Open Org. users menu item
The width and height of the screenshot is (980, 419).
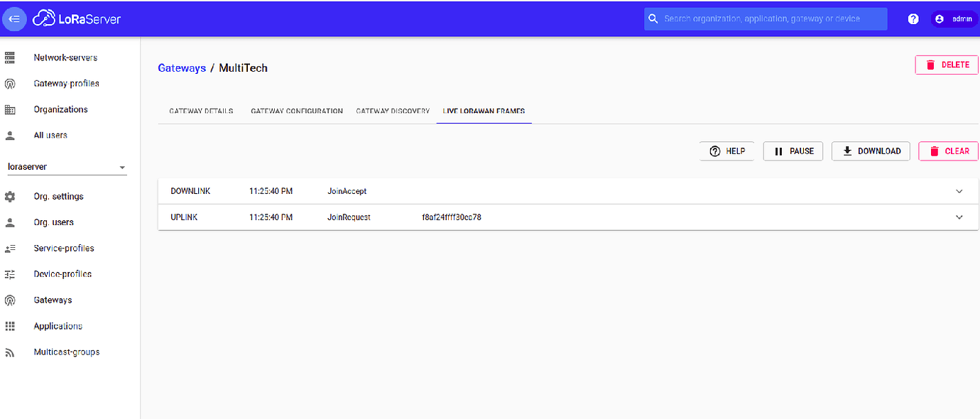pos(53,222)
